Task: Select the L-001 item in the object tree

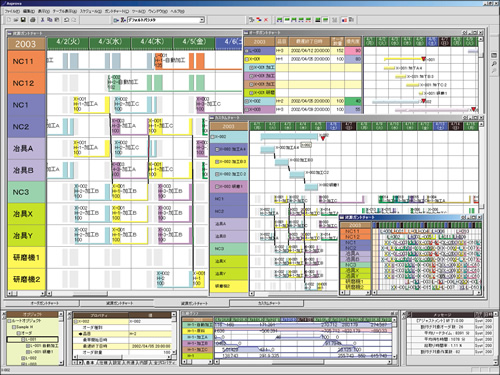Action: coord(32,339)
